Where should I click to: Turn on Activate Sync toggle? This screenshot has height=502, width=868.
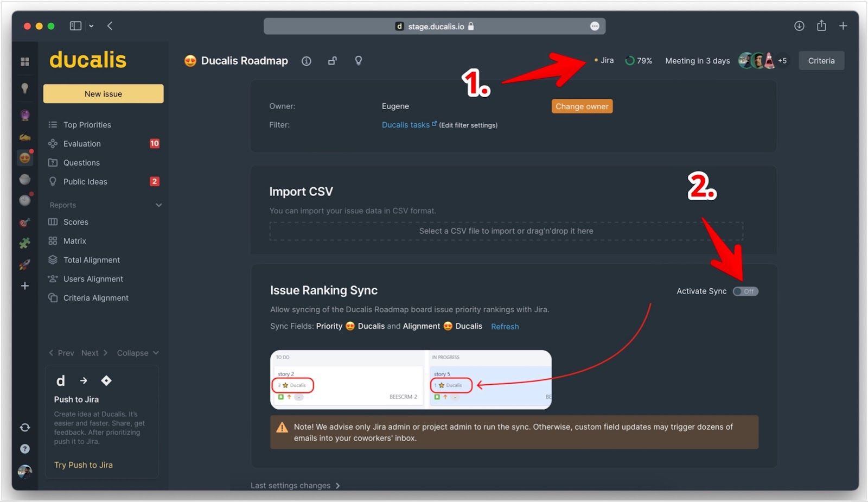click(x=745, y=291)
